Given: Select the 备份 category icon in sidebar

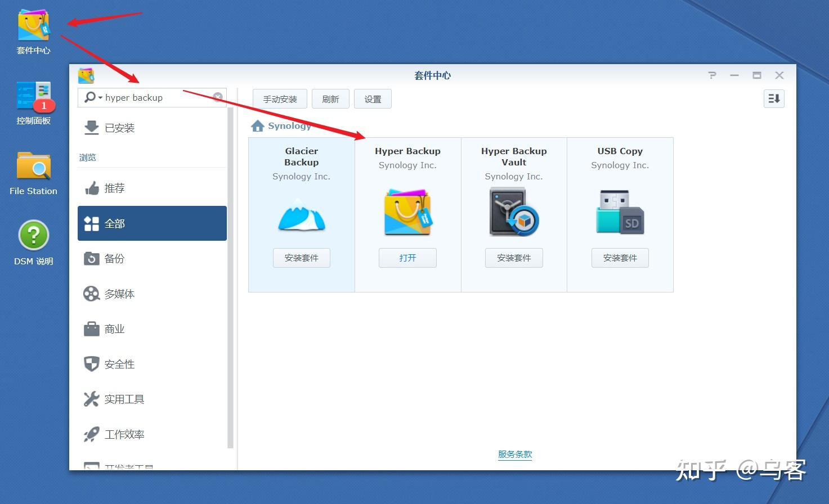Looking at the screenshot, I should (92, 258).
